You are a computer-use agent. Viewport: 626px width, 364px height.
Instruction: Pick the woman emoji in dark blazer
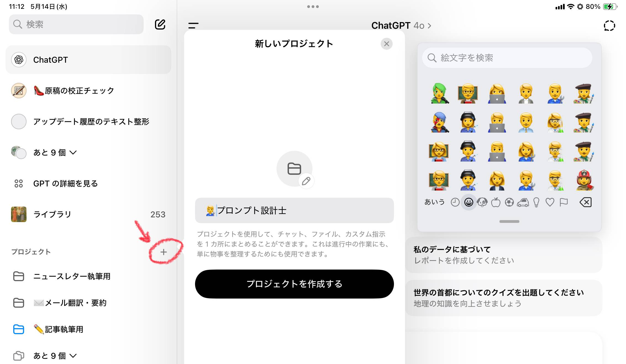point(497,180)
